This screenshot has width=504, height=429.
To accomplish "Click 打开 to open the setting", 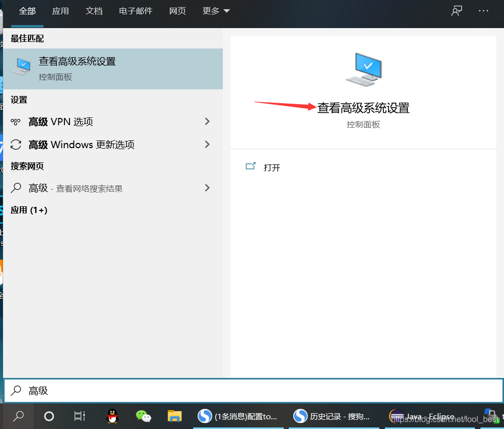I will tap(272, 168).
